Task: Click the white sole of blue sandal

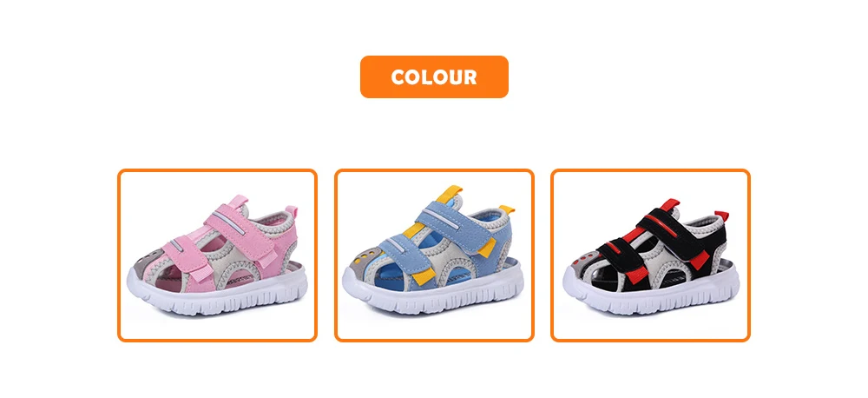Action: 433,291
